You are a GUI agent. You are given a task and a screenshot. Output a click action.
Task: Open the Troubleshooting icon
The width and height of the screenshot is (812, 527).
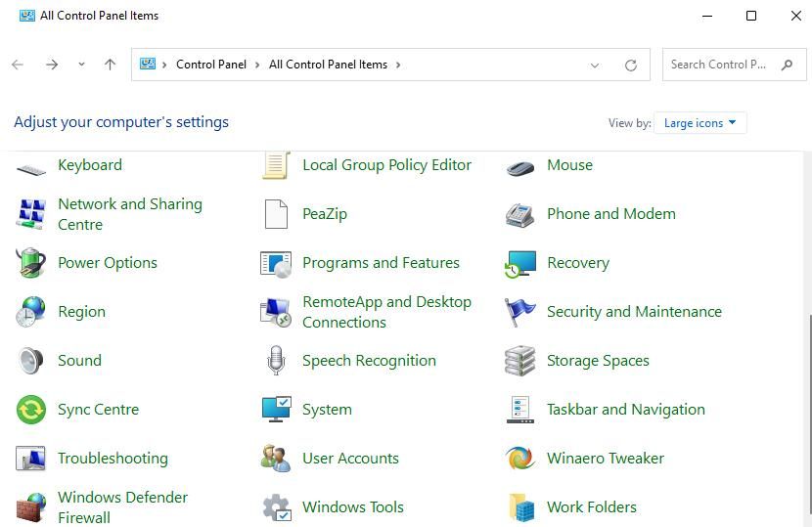pyautogui.click(x=30, y=459)
